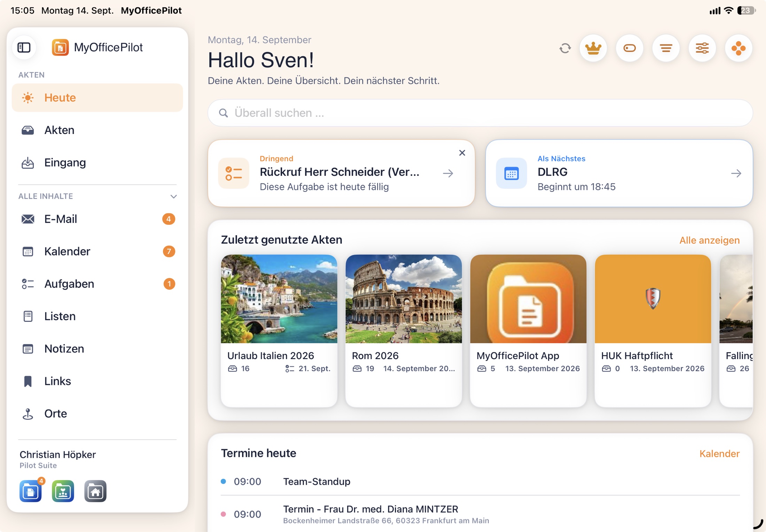Toggle the sidebar panel icon
Screen dimensions: 766x532
[x=24, y=47]
